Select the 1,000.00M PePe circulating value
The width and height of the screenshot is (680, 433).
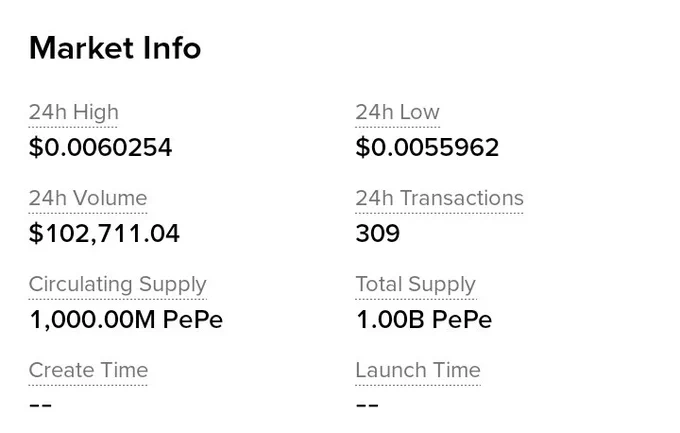[x=126, y=320]
